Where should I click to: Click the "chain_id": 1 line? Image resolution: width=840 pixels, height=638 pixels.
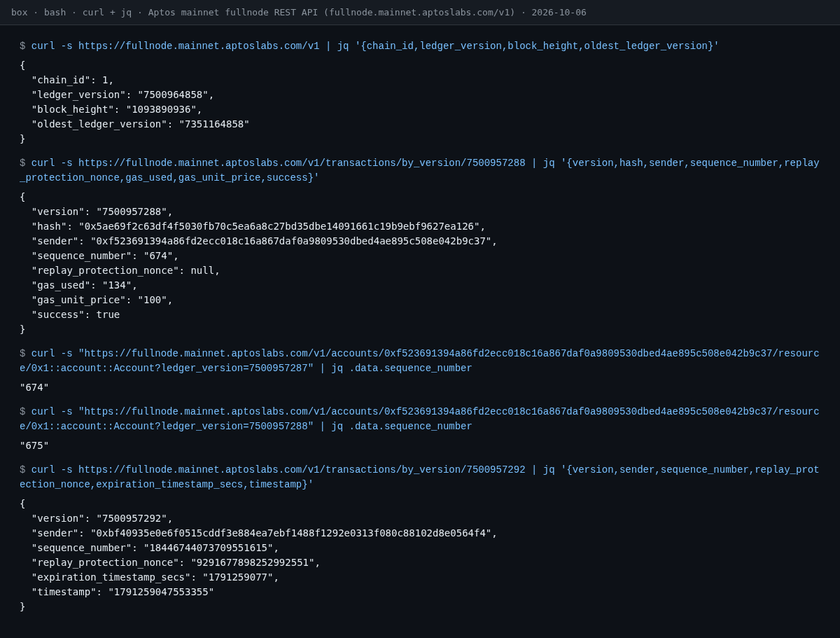(73, 80)
